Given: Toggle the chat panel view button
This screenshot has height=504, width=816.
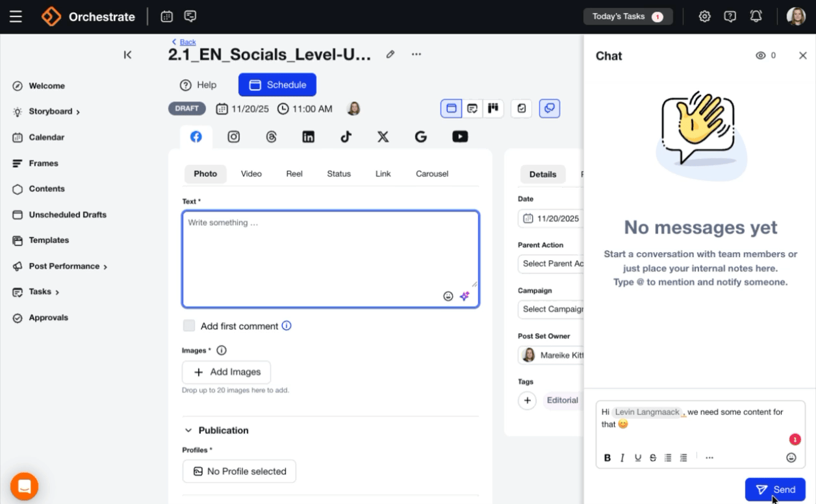Looking at the screenshot, I should pos(550,108).
